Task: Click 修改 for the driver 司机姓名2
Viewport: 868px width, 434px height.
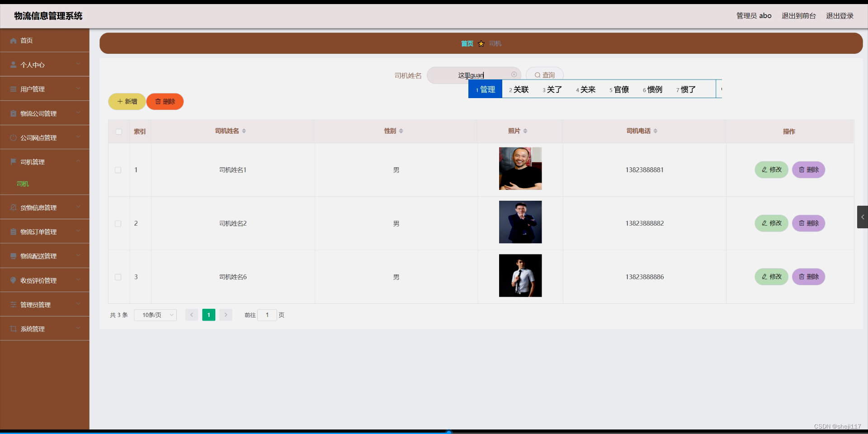Action: (x=771, y=223)
